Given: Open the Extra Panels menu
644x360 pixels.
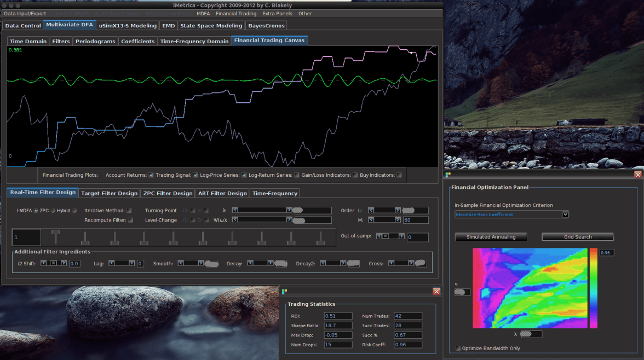Looking at the screenshot, I should [277, 14].
